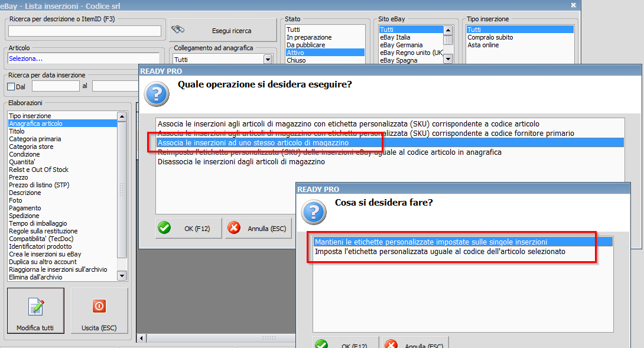This screenshot has width=644, height=348.
Task: Click up arrow of Elaborazioni list scrollbar
Action: (122, 116)
